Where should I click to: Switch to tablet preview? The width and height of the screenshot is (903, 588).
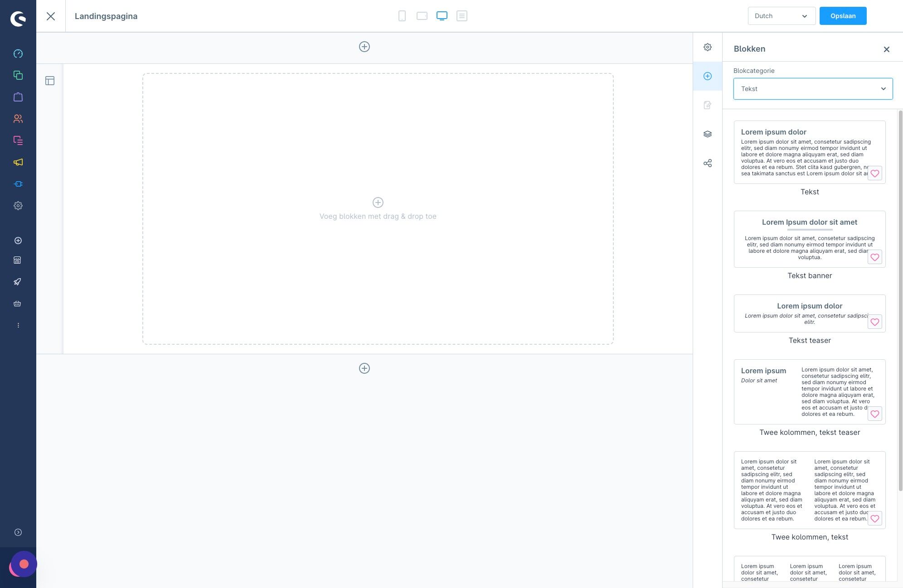coord(422,16)
